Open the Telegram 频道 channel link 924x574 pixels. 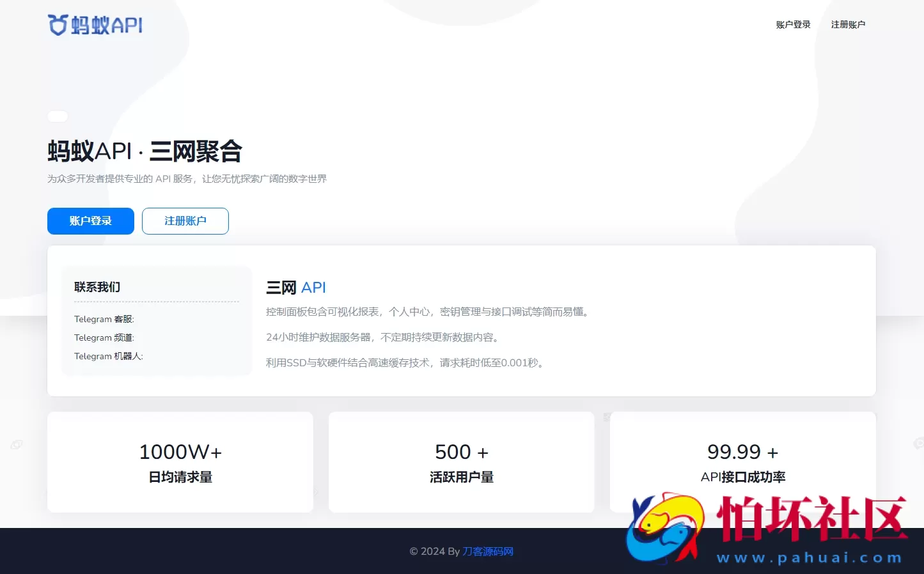click(104, 337)
